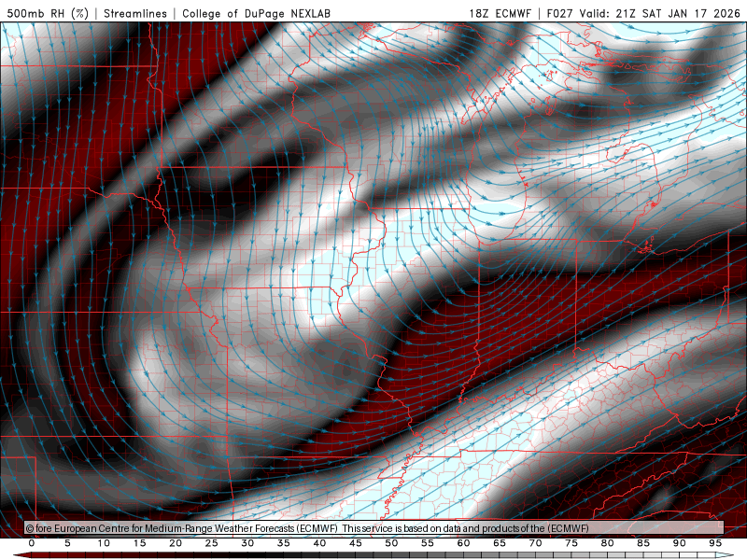The image size is (747, 560).
Task: Select the color scale label "50"
Action: 391,543
